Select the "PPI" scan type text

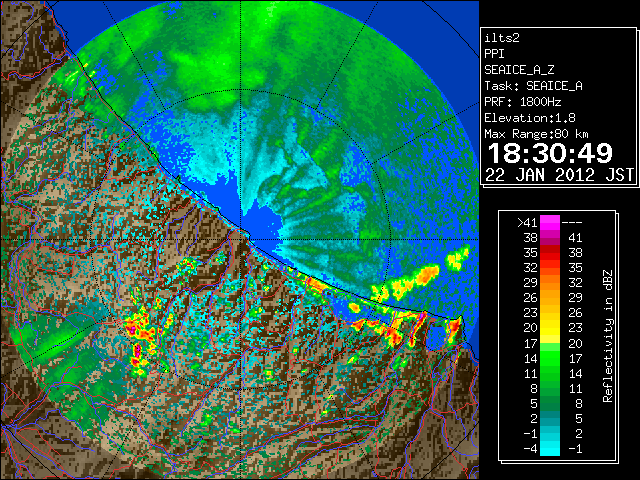coord(494,54)
